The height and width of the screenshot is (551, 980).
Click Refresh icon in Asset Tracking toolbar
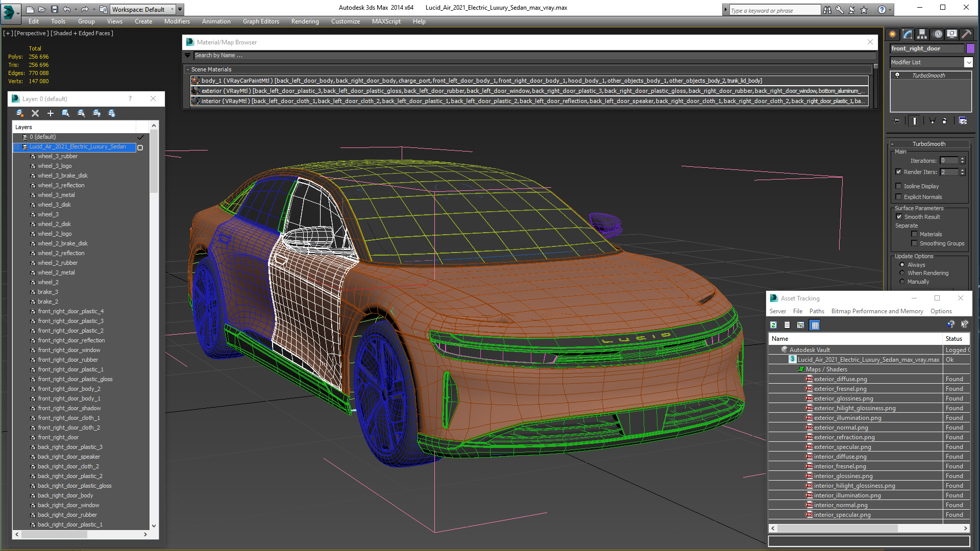(774, 325)
